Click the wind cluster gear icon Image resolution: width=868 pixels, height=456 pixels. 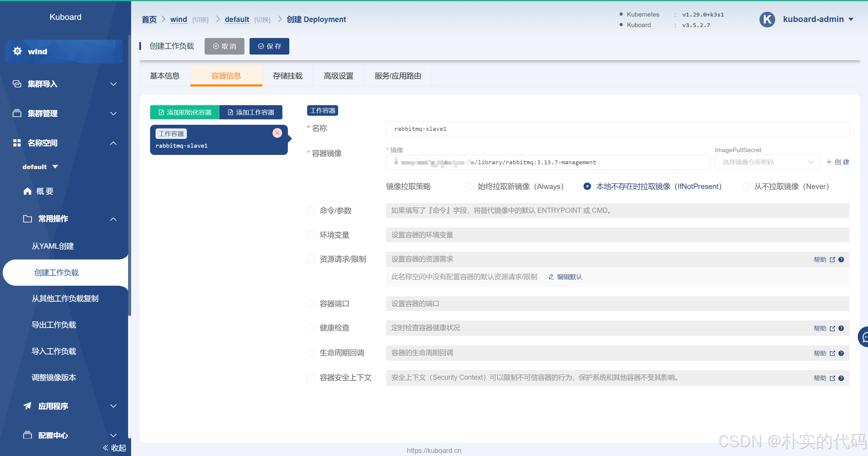point(17,51)
